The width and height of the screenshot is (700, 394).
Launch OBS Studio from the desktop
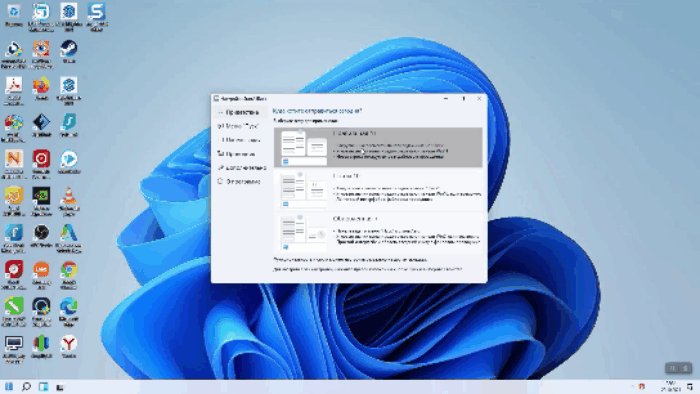click(41, 236)
